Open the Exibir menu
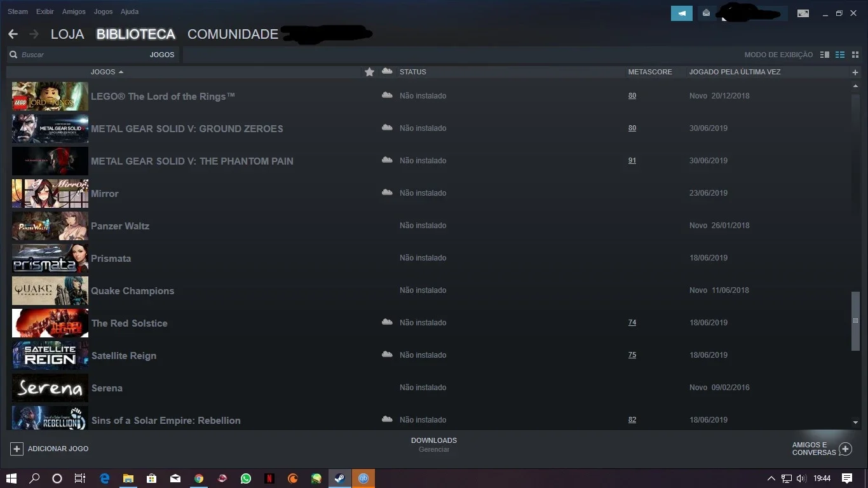The height and width of the screenshot is (488, 868). 45,11
